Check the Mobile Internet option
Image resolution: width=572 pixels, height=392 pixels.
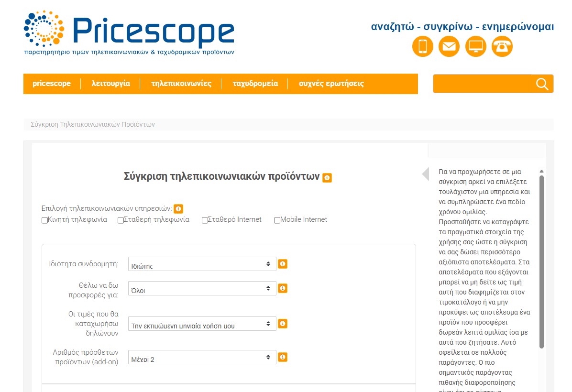[277, 220]
